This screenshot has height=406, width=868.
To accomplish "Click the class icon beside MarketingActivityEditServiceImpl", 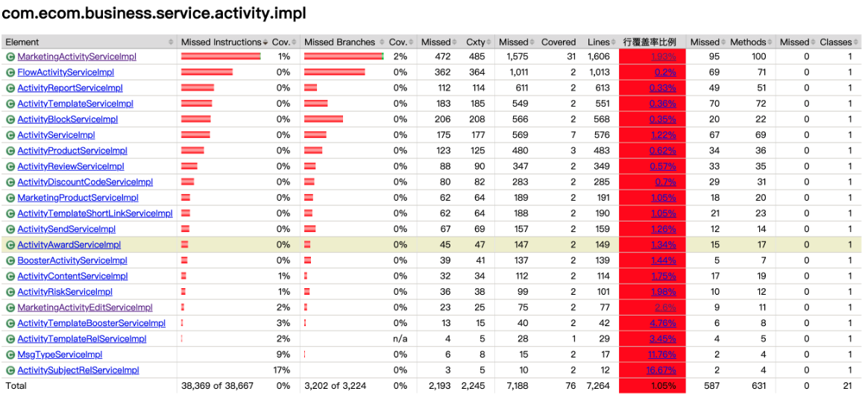I will pyautogui.click(x=10, y=307).
